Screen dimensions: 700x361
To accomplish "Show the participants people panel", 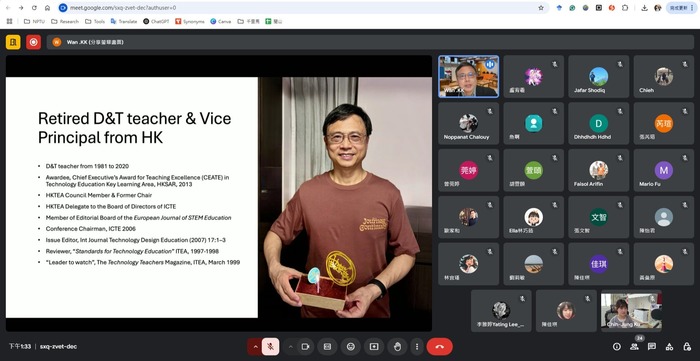I will coord(634,347).
